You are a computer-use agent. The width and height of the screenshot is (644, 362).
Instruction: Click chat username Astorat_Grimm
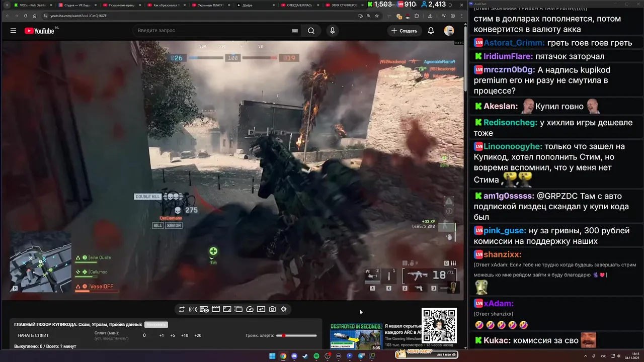tap(514, 43)
